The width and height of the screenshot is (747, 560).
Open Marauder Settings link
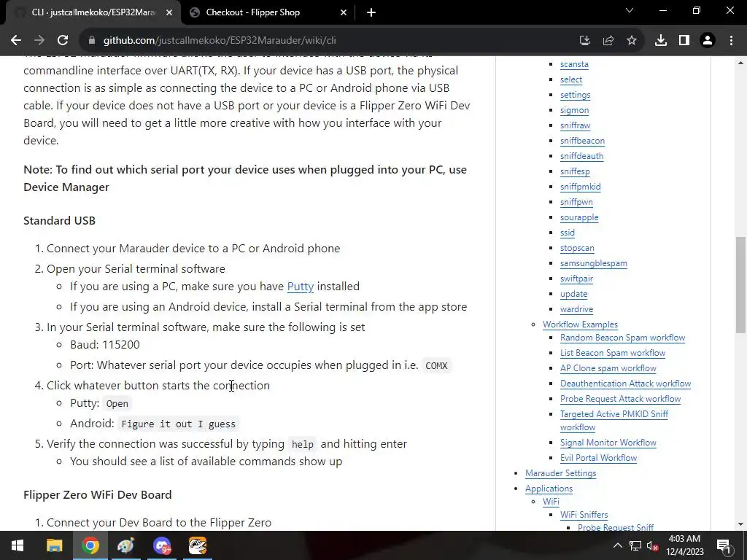pos(561,472)
